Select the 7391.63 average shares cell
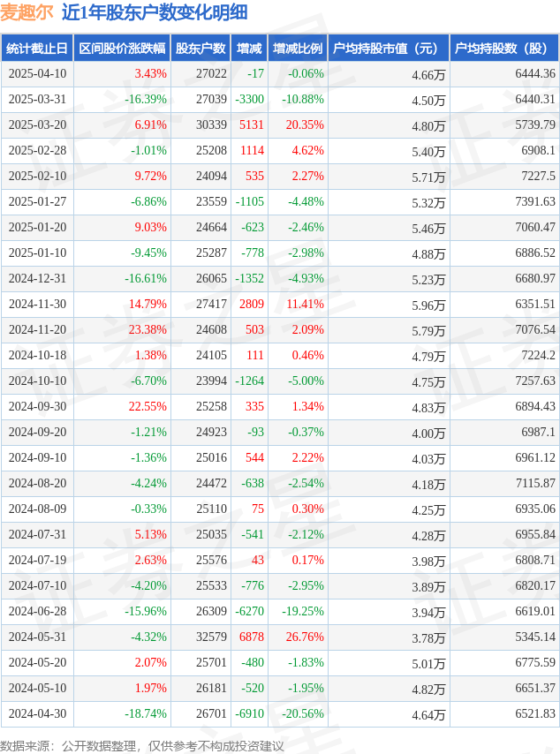Image resolution: width=560 pixels, height=754 pixels. coord(535,201)
